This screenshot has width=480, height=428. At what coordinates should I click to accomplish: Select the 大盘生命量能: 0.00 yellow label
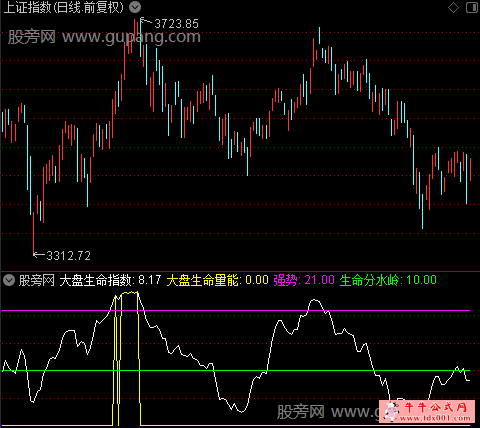pyautogui.click(x=217, y=280)
